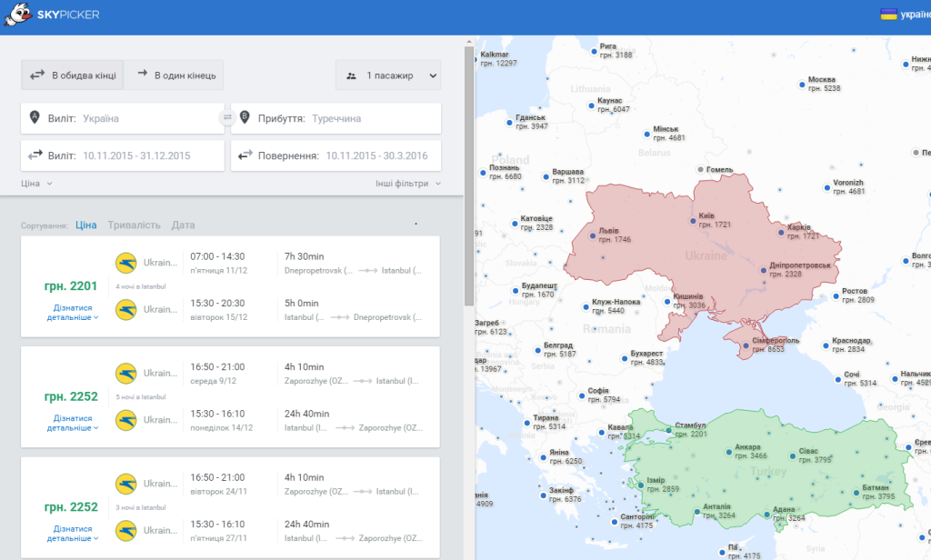Swap origin and destination using the swap icon
931x560 pixels.
227,117
